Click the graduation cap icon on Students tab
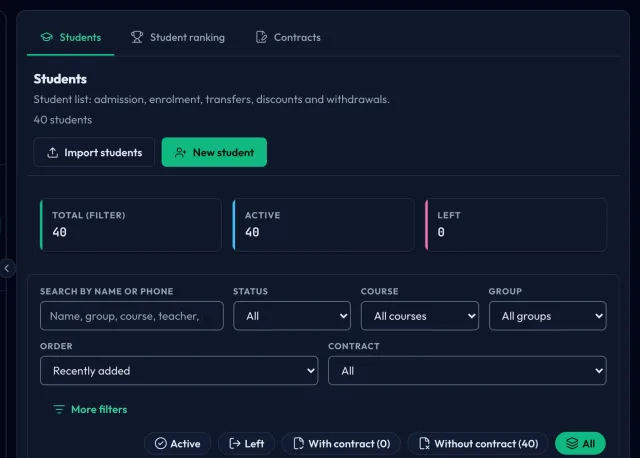Viewport: 640px width, 458px height. [x=47, y=37]
